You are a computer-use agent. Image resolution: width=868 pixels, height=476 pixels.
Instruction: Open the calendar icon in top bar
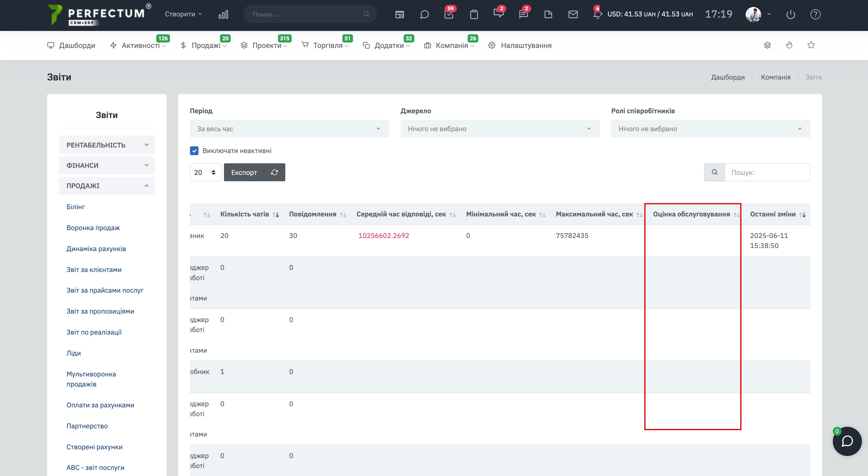[400, 14]
